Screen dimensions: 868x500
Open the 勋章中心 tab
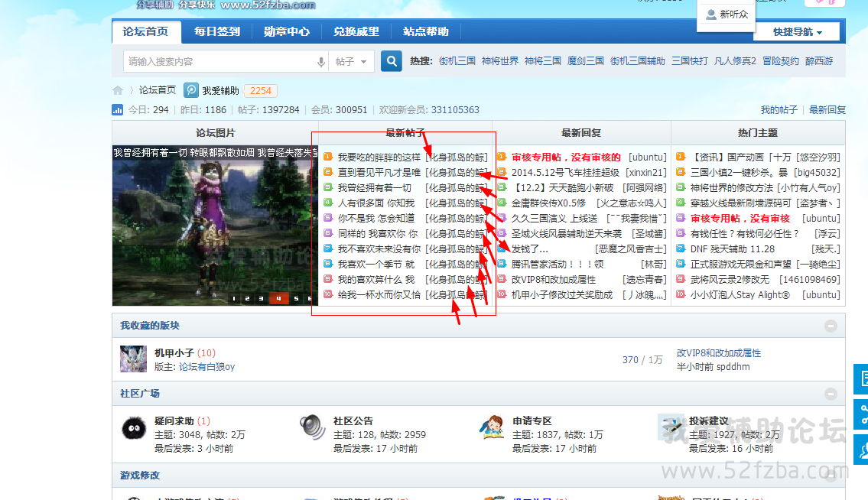pos(287,31)
